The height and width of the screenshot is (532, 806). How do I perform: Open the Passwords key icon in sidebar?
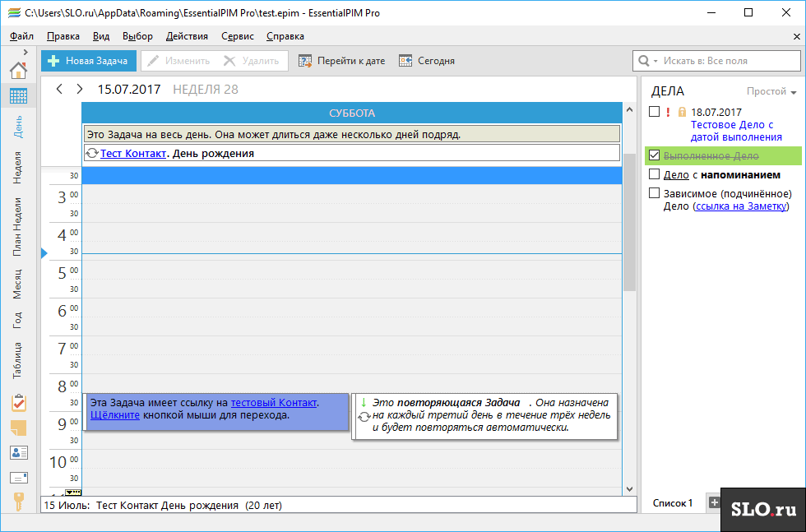[18, 502]
